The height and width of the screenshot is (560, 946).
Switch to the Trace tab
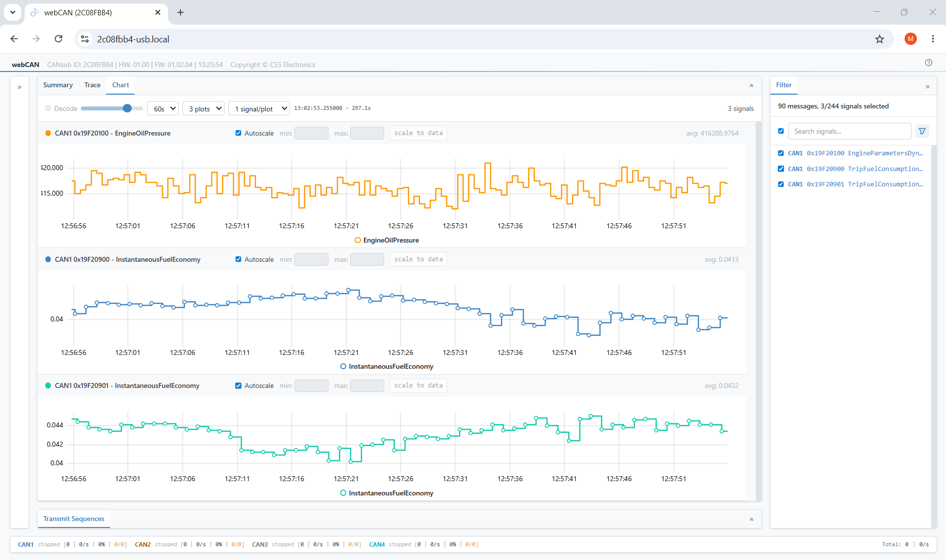92,85
